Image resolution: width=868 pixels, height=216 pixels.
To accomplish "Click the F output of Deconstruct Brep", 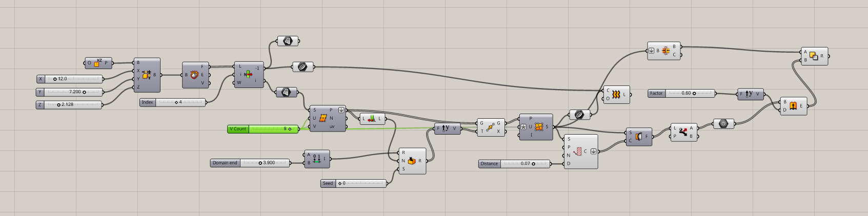I will (x=203, y=67).
